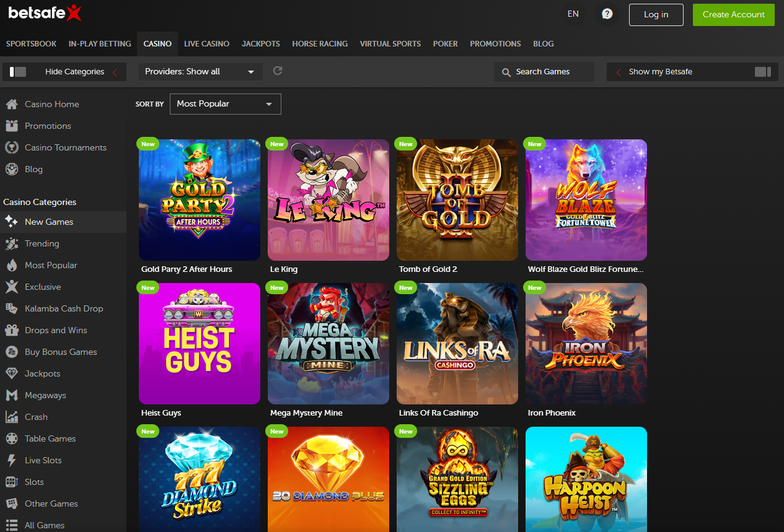
Task: Click the 'Heist Guys' title text
Action: (161, 413)
